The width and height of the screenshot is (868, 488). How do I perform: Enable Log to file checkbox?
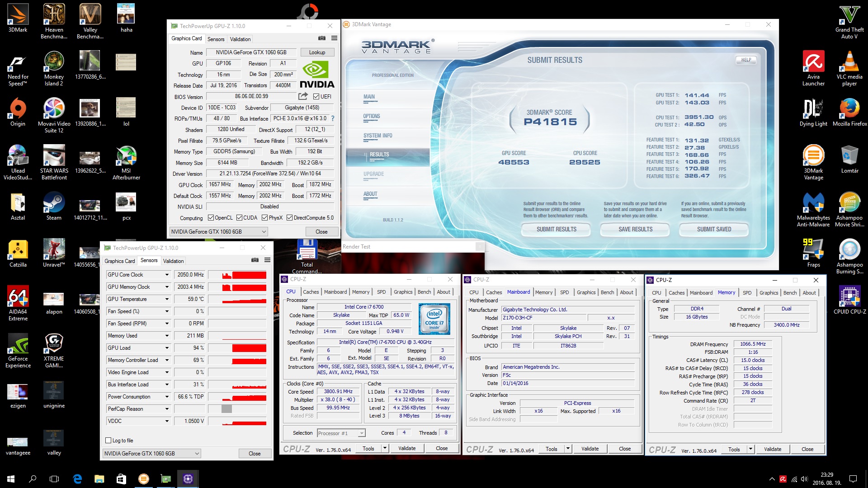(x=108, y=441)
